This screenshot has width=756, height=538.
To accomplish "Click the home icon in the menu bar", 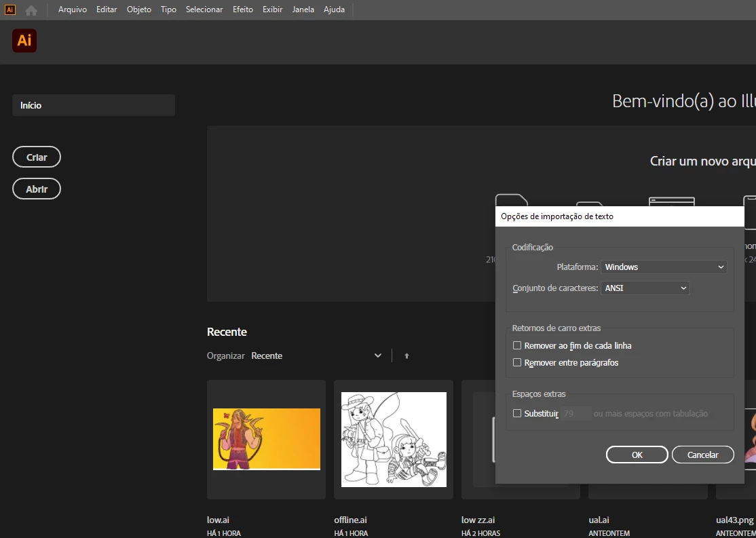I will (x=31, y=10).
